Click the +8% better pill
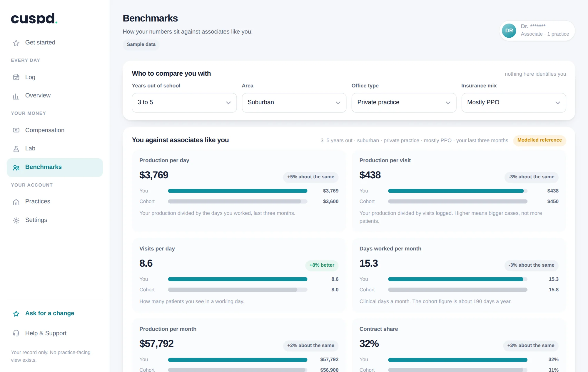Screen dimensions: 588x372 [x=322, y=265]
